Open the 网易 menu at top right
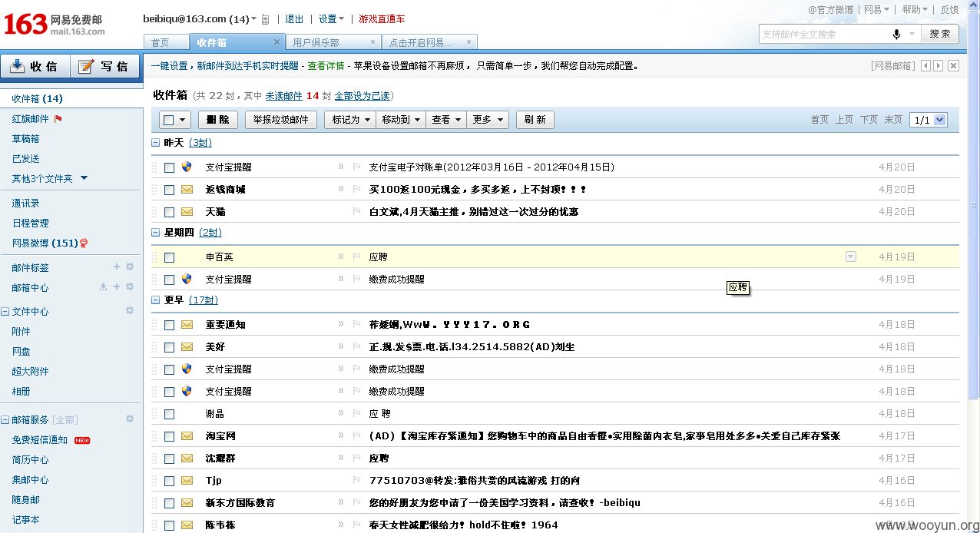The width and height of the screenshot is (980, 533). pyautogui.click(x=876, y=10)
